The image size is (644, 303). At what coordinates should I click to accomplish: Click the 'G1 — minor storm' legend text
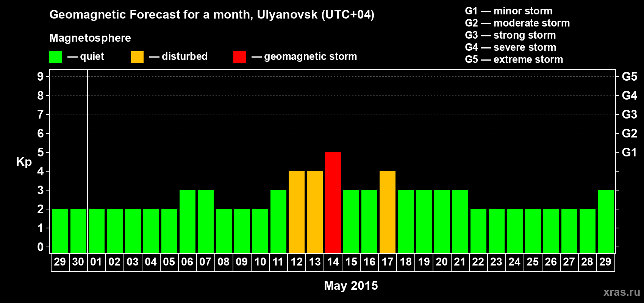click(509, 11)
